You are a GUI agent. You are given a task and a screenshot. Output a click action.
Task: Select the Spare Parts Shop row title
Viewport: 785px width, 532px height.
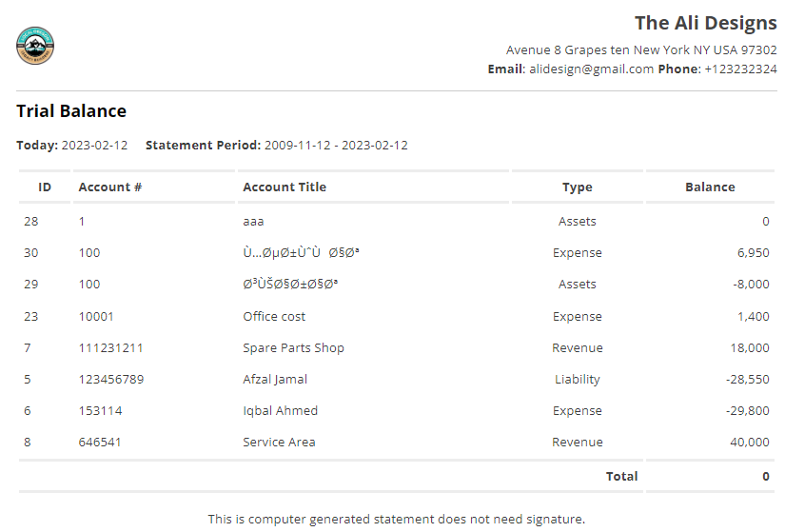click(293, 347)
